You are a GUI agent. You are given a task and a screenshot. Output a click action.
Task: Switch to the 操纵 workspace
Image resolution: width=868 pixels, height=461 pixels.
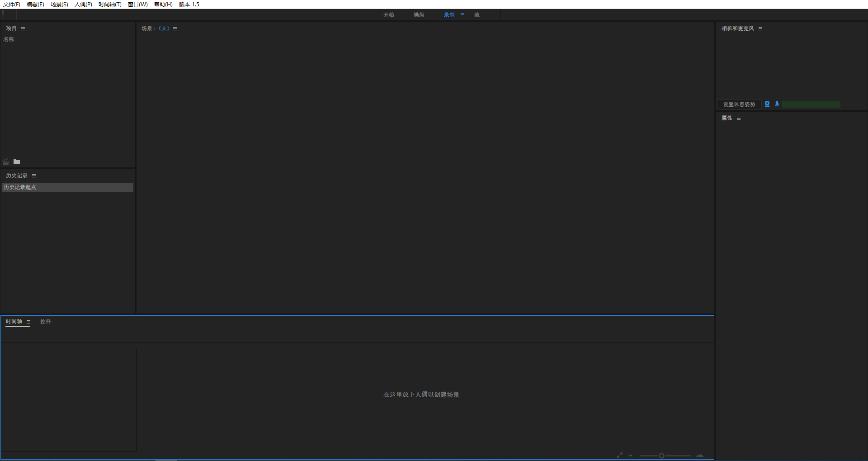pos(419,15)
